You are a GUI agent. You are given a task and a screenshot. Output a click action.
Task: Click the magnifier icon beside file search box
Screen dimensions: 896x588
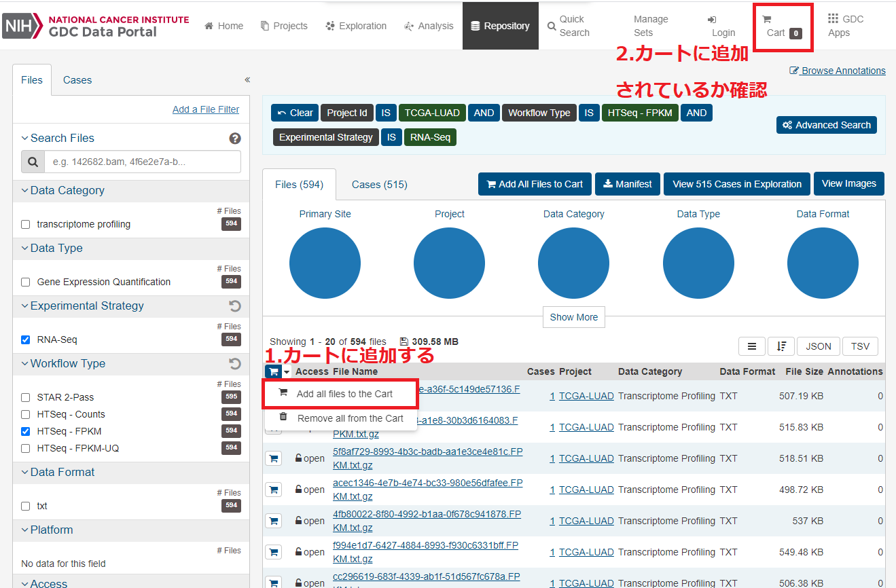click(x=33, y=162)
